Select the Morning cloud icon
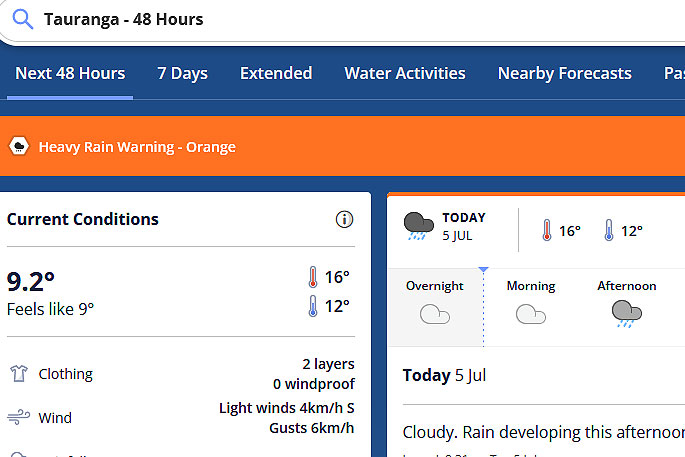 pyautogui.click(x=530, y=314)
